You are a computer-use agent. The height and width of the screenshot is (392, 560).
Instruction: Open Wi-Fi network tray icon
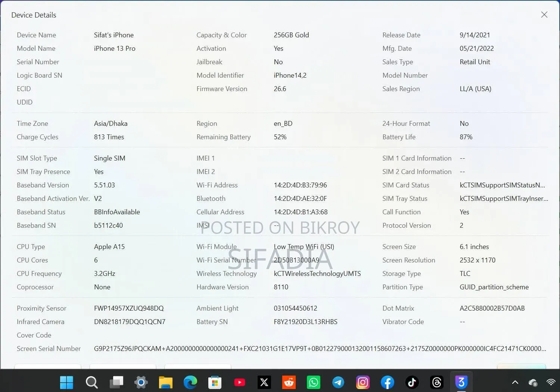(551, 382)
